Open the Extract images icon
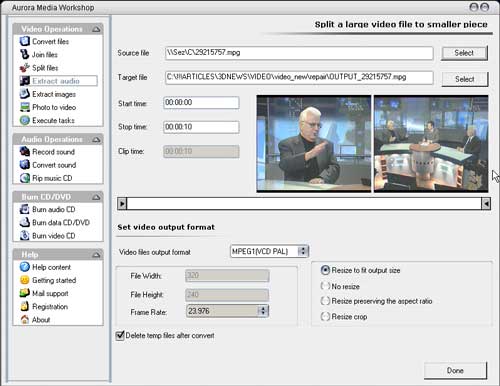The image size is (500, 386). pos(25,94)
